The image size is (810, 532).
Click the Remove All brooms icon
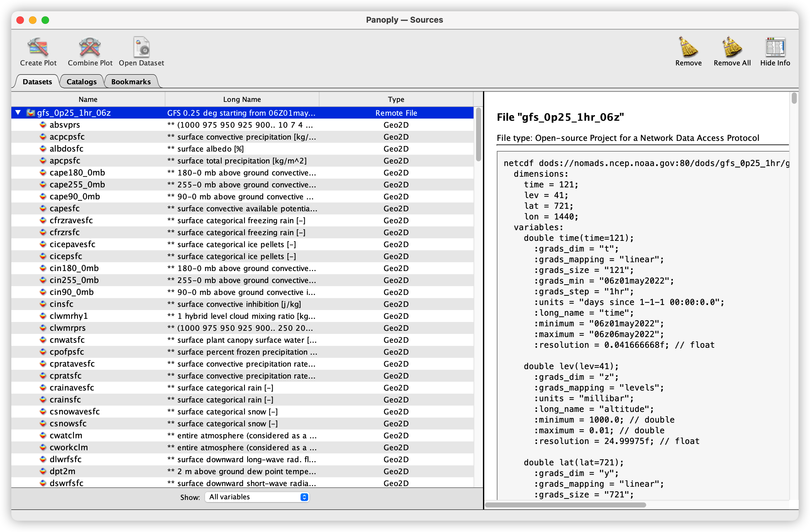click(x=732, y=47)
